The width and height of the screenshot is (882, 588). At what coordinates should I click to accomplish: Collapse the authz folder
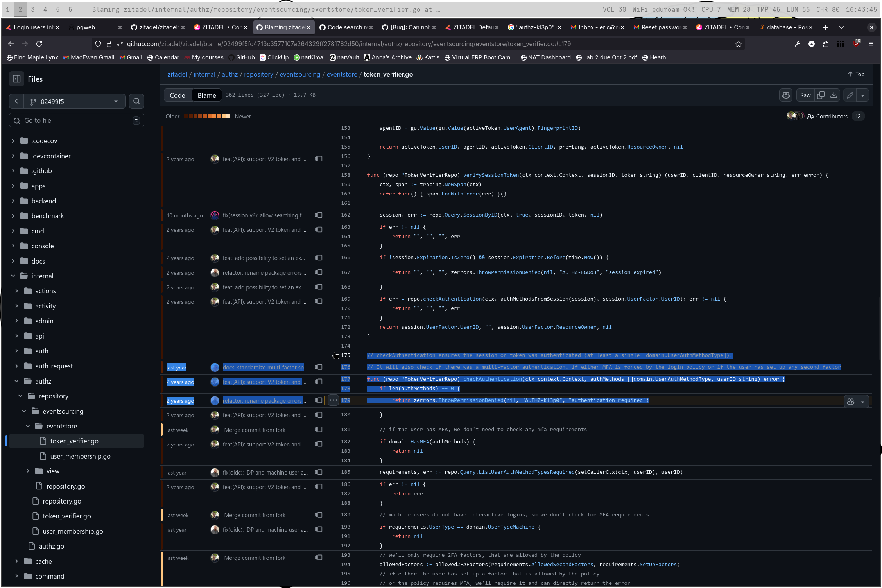tap(17, 381)
